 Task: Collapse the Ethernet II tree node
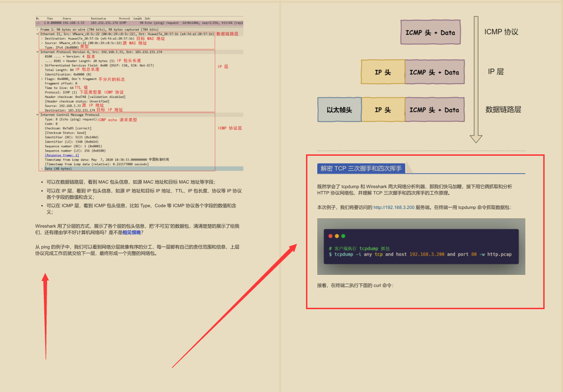[38, 34]
